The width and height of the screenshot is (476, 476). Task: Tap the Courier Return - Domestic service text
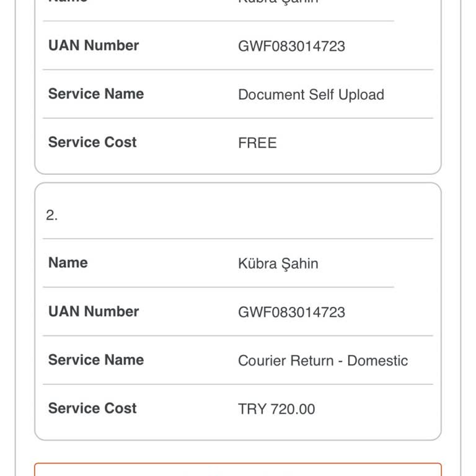pyautogui.click(x=323, y=361)
